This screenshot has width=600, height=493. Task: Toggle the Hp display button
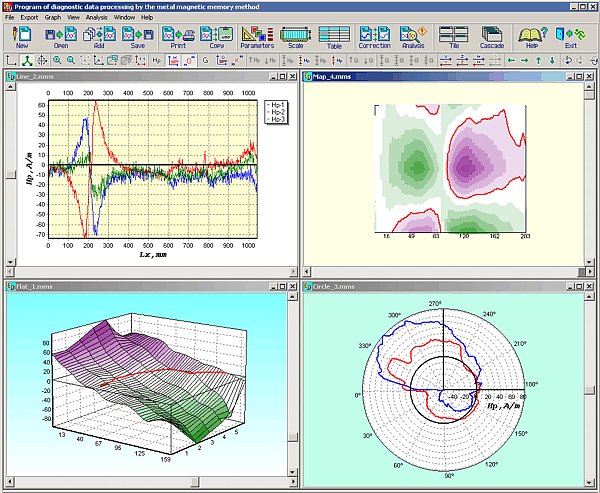[x=156, y=60]
